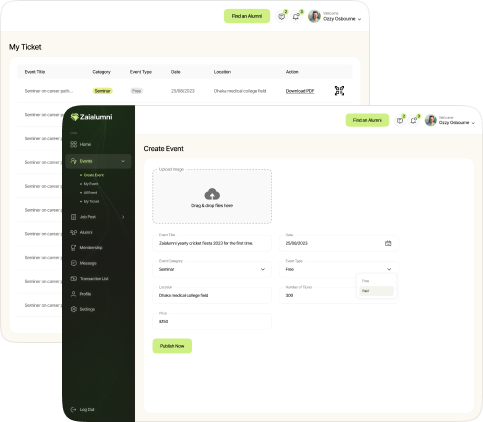Screen dimensions: 483x422
Task: Click Log Out icon at sidebar bottom
Action: [x=73, y=409]
